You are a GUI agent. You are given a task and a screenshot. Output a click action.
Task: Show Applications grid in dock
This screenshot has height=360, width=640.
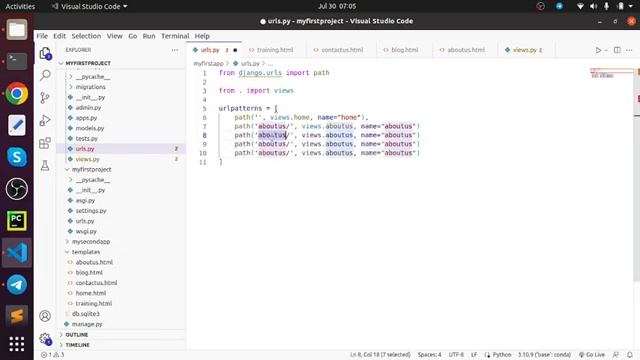(x=17, y=344)
